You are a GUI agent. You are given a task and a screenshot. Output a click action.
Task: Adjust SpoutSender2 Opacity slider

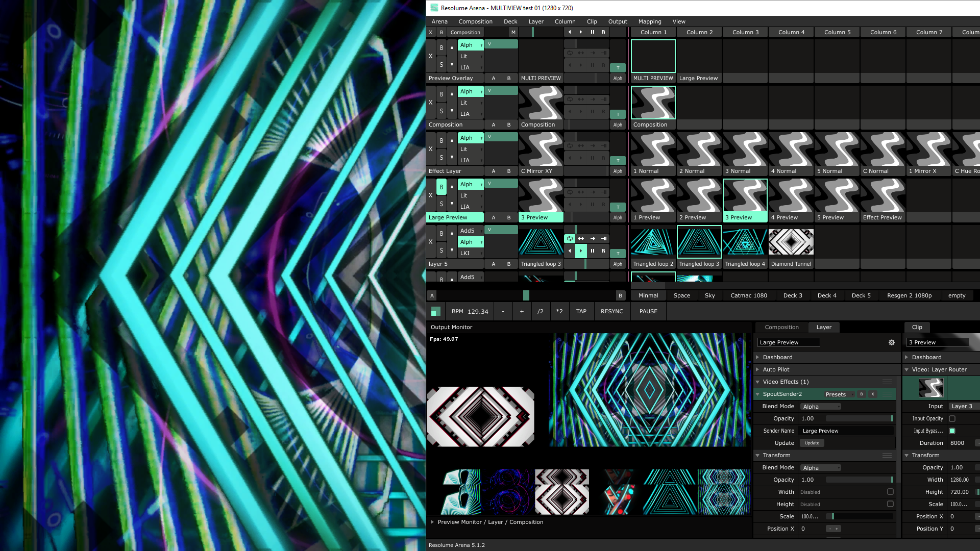tap(860, 418)
